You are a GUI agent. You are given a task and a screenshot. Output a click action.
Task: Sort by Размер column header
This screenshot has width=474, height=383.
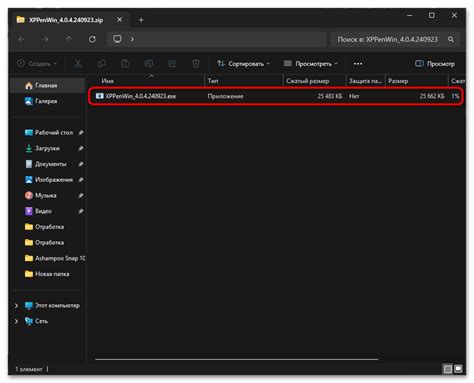[x=417, y=81]
